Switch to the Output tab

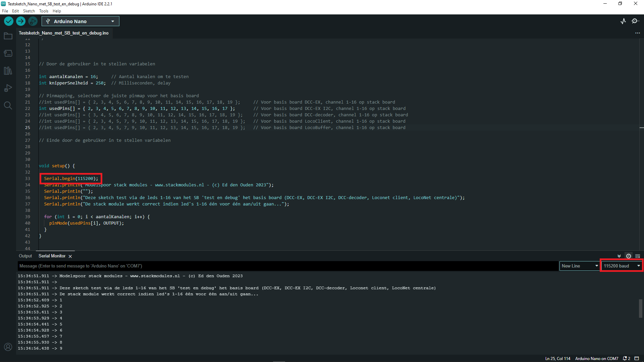(25, 256)
